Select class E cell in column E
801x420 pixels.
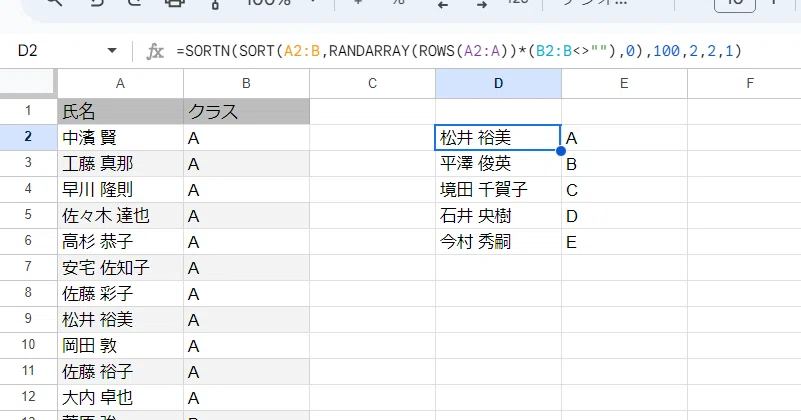pyautogui.click(x=624, y=241)
